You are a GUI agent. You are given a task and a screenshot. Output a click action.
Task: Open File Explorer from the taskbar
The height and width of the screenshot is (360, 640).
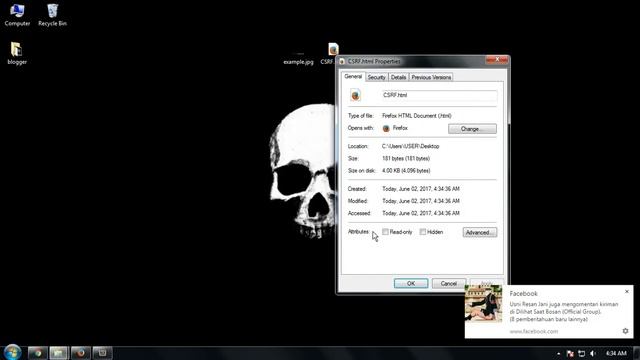pos(59,353)
